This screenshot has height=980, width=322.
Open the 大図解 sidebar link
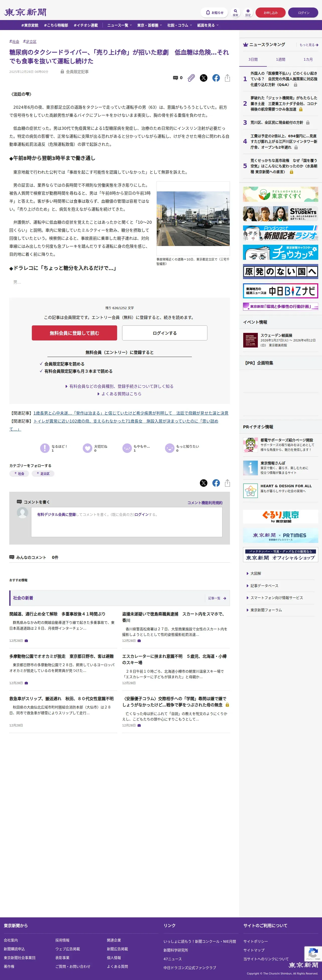[x=255, y=573]
